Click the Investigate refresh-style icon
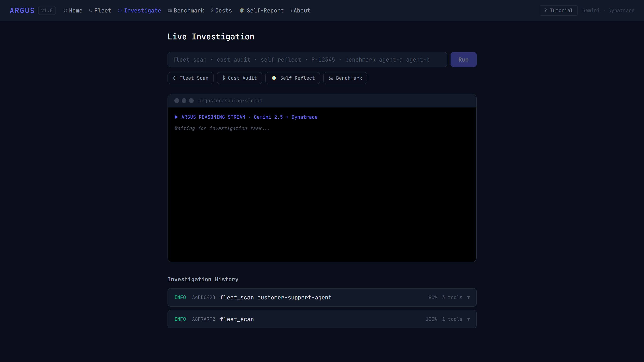The height and width of the screenshot is (362, 644). [x=120, y=10]
